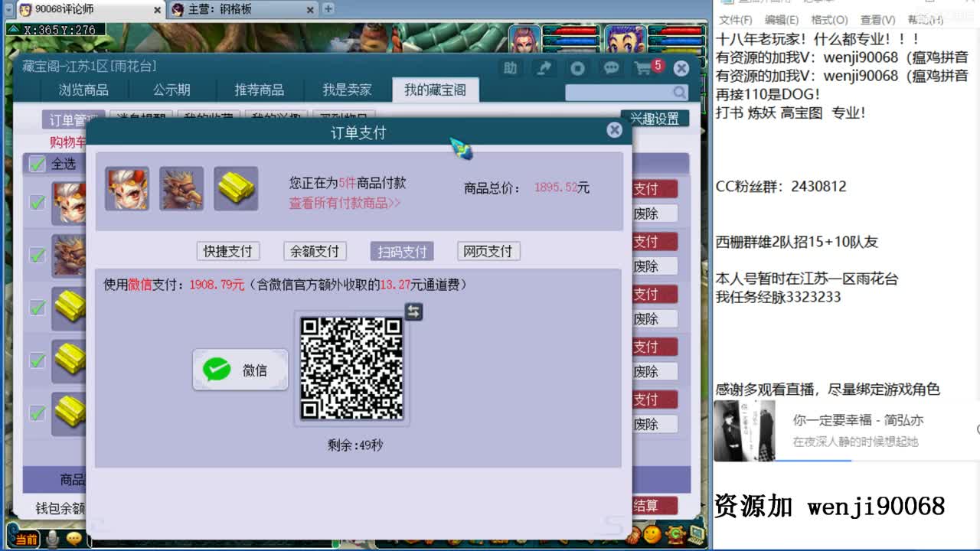
Task: Choose 快捷支付 payment method
Action: coord(228,251)
